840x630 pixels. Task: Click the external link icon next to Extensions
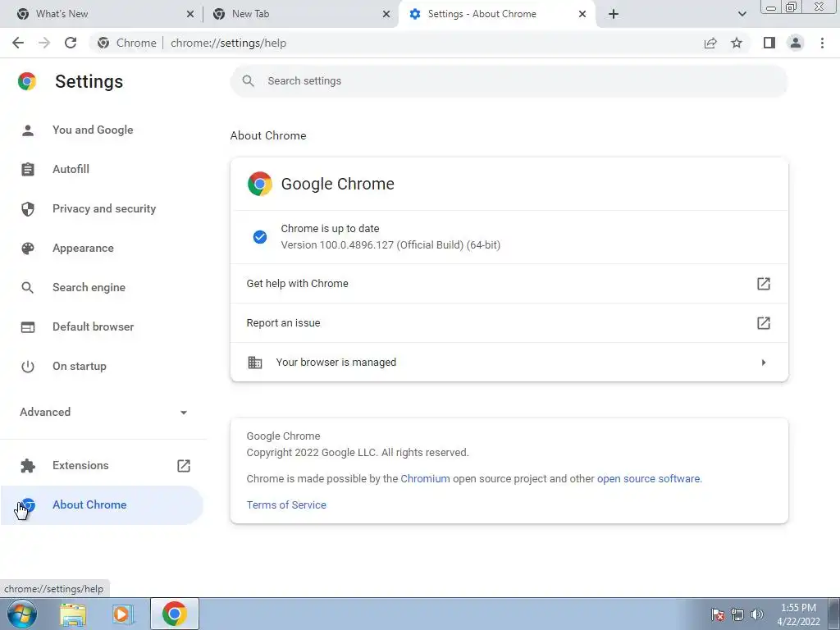coord(184,466)
